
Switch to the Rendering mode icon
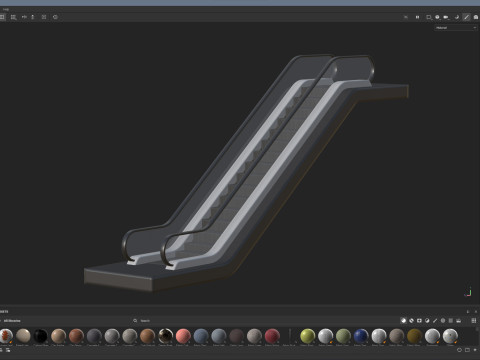coord(476,17)
